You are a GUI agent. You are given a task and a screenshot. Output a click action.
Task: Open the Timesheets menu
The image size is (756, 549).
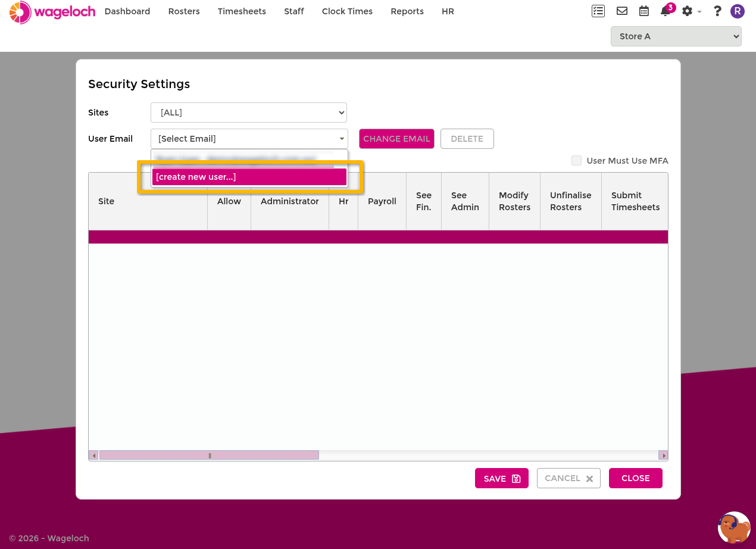tap(242, 11)
